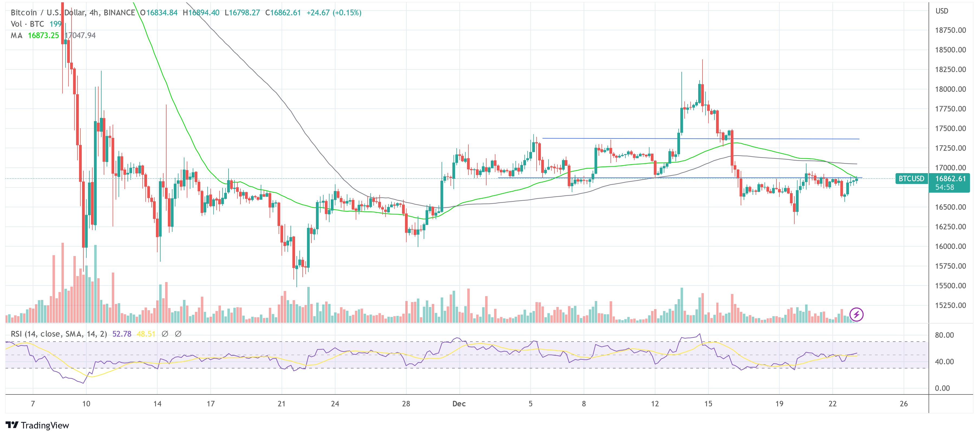This screenshot has height=437, width=980.
Task: Click the Open value O16834.84
Action: point(159,12)
